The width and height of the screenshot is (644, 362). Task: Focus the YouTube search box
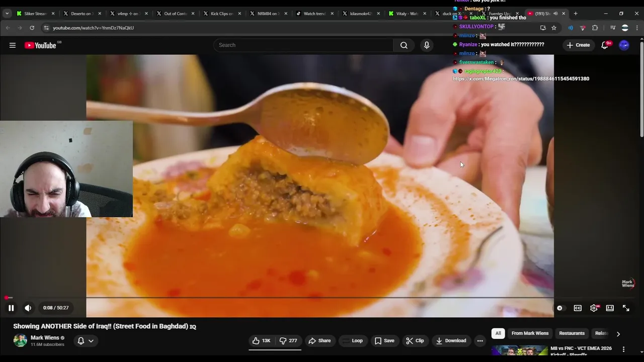click(303, 45)
